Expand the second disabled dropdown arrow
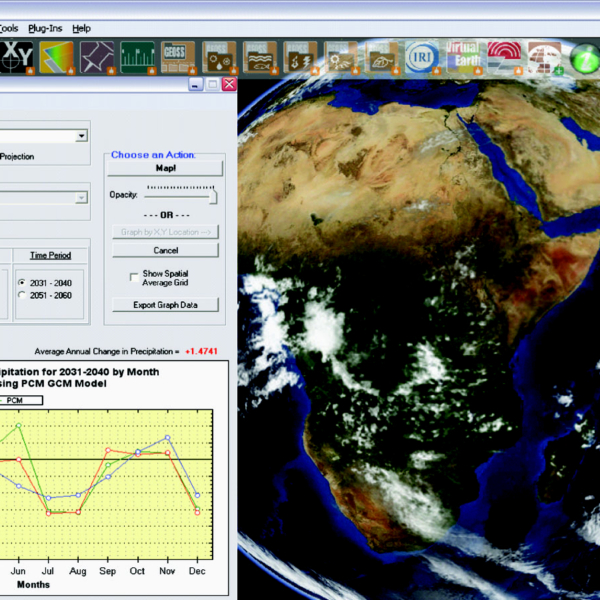 tap(81, 198)
